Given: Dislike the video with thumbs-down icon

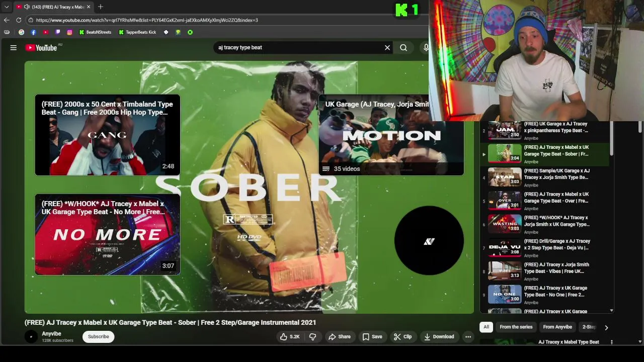Looking at the screenshot, I should coord(312,337).
